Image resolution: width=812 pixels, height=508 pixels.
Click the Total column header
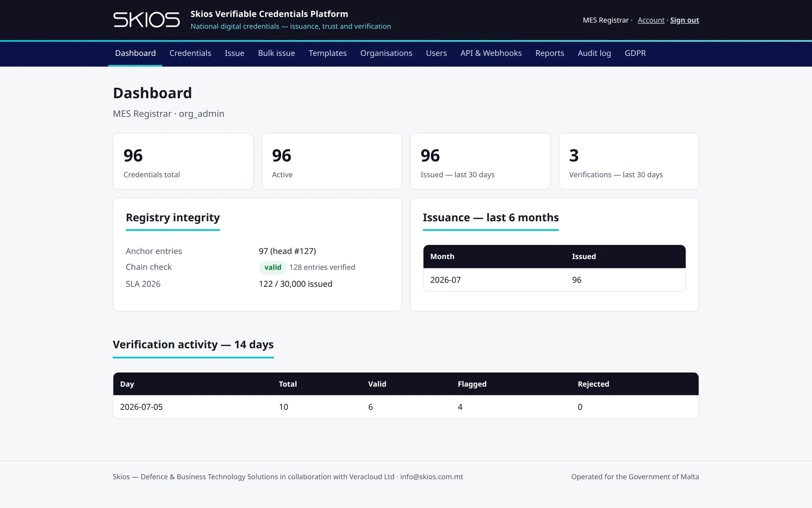pyautogui.click(x=288, y=384)
